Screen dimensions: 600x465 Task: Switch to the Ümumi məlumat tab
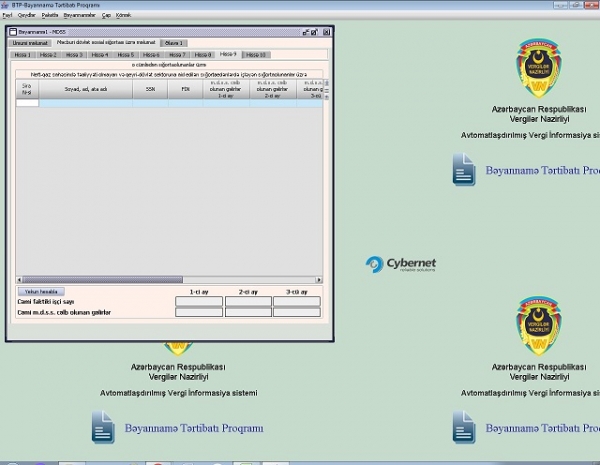point(31,44)
